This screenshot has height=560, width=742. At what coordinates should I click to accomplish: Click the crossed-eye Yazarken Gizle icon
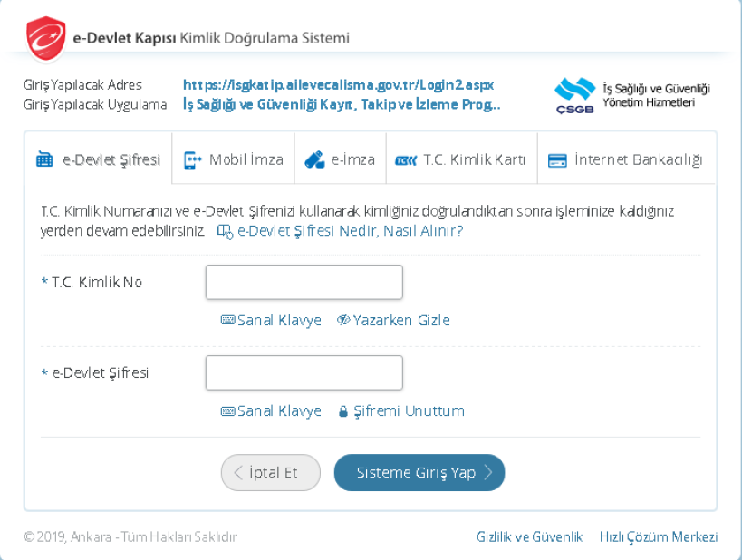tap(343, 320)
